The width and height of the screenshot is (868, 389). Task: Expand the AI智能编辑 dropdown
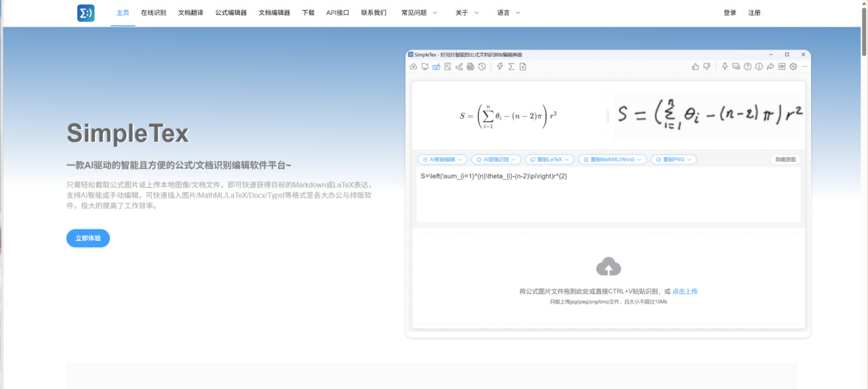click(x=442, y=160)
